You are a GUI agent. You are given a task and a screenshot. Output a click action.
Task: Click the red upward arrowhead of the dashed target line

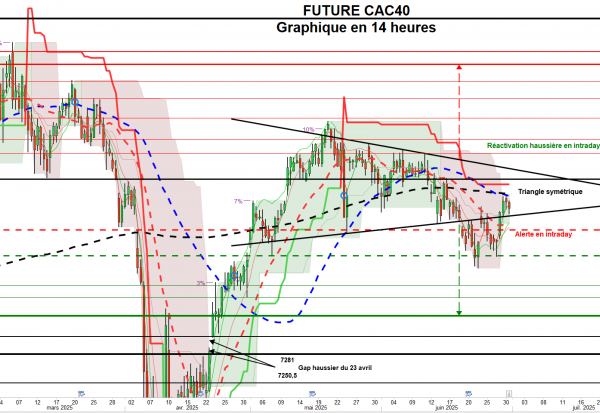[459, 67]
